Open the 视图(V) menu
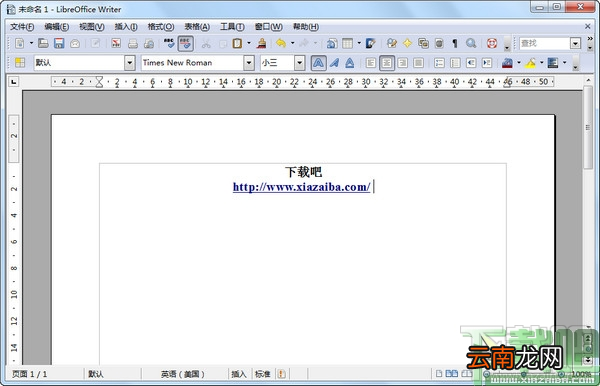 (x=91, y=27)
